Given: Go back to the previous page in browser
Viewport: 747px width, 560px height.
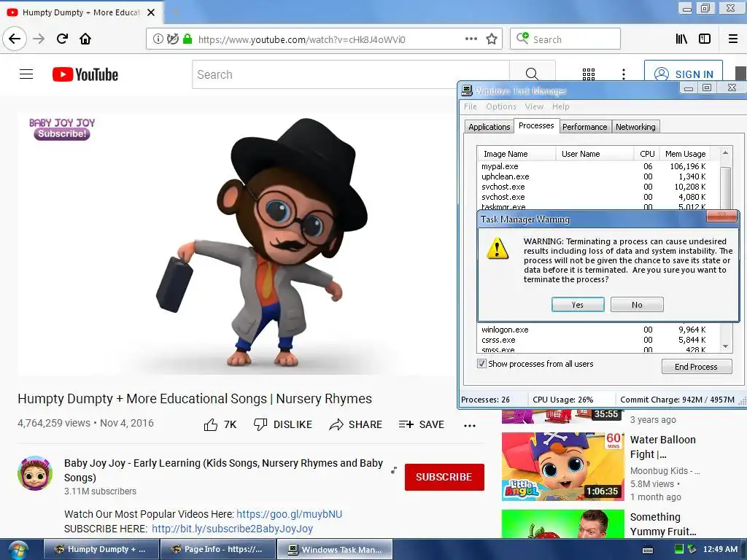Looking at the screenshot, I should (15, 39).
